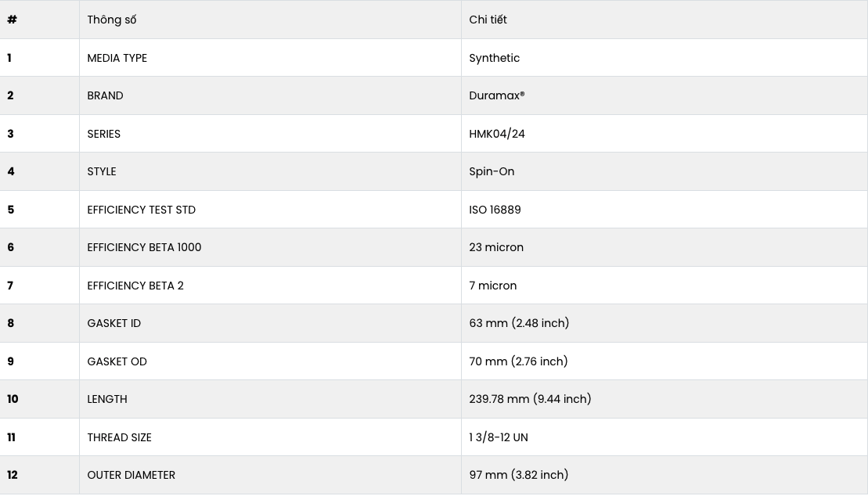Select the EFFICIENCY BETA 1000 label

click(x=144, y=247)
